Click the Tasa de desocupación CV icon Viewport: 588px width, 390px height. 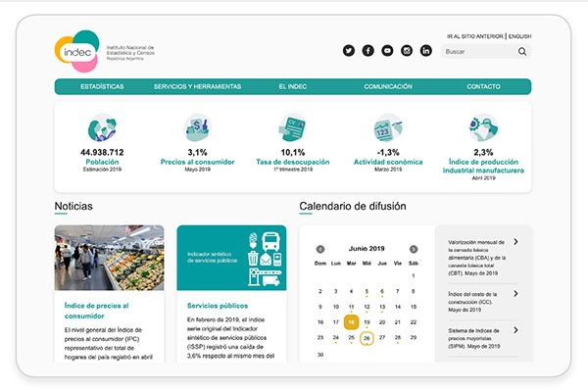coord(293,128)
